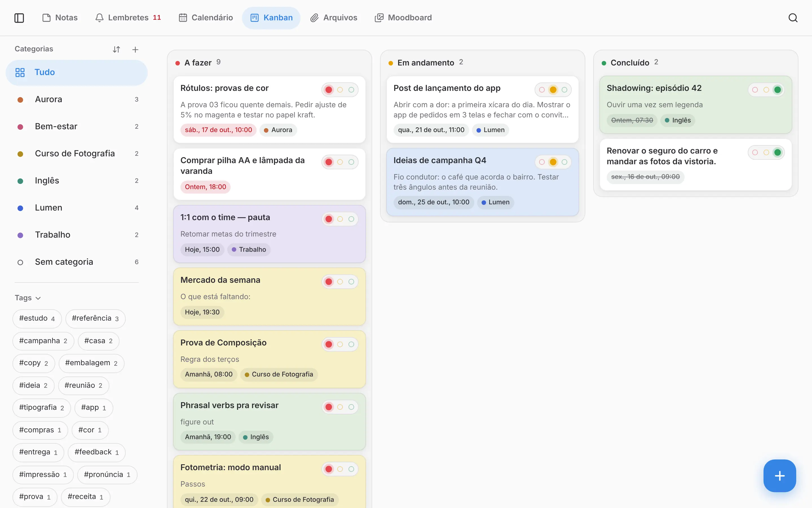Set Phrasal verbs pra revisar to green status
Image resolution: width=812 pixels, height=508 pixels.
click(x=351, y=407)
